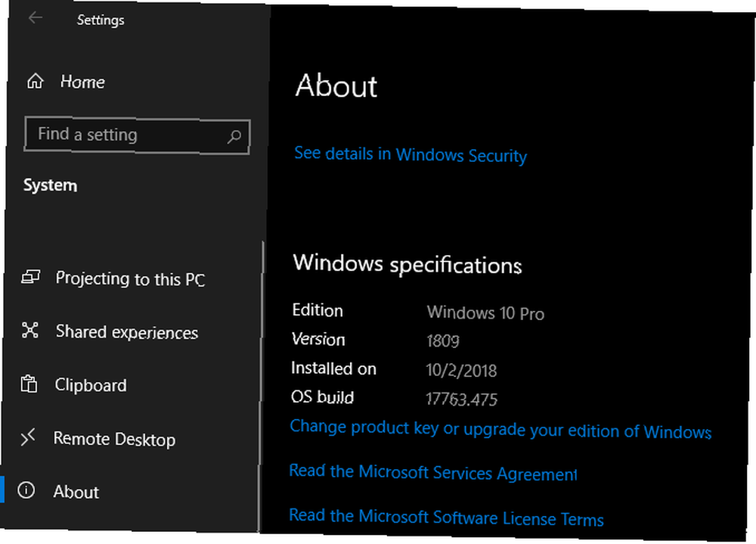756x544 pixels.
Task: Click the Remote Desktop icon
Action: click(x=28, y=437)
